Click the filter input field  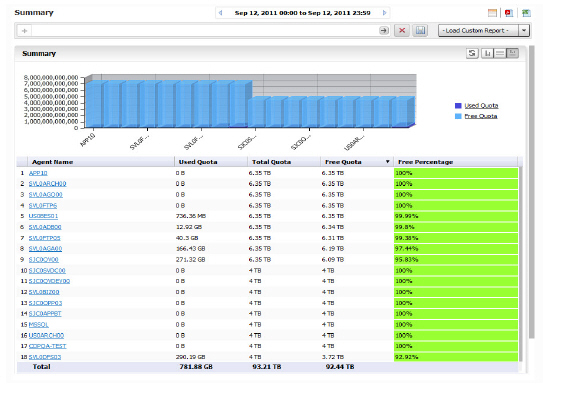[x=205, y=31]
